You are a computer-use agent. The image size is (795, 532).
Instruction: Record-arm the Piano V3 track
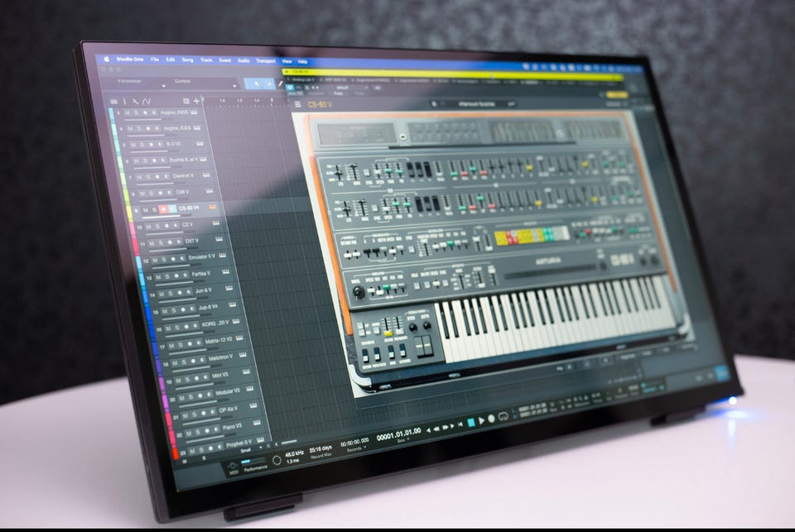pyautogui.click(x=207, y=430)
